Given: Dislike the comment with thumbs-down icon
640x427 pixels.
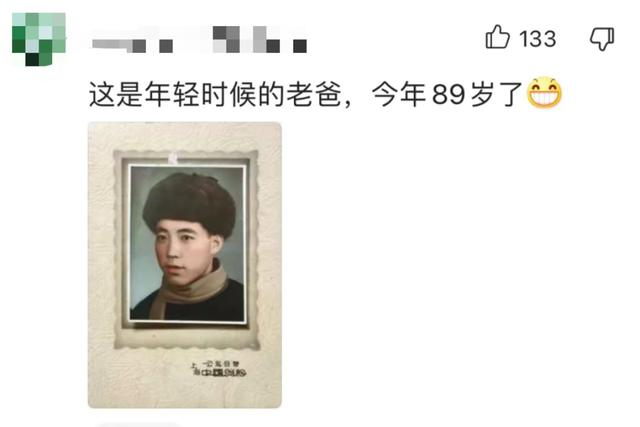Looking at the screenshot, I should (x=602, y=39).
